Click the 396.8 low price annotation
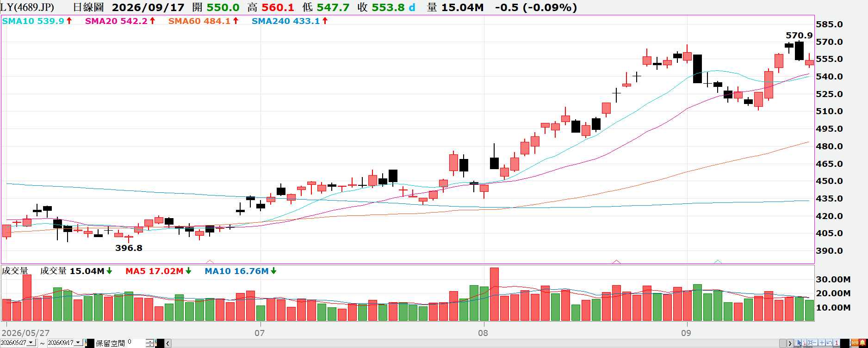This screenshot has height=348, width=868. [129, 248]
